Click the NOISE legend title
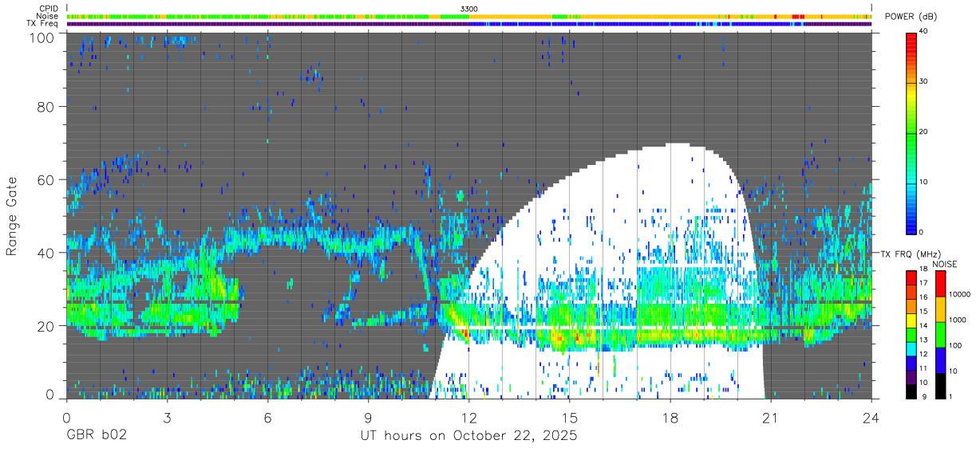 [x=944, y=264]
